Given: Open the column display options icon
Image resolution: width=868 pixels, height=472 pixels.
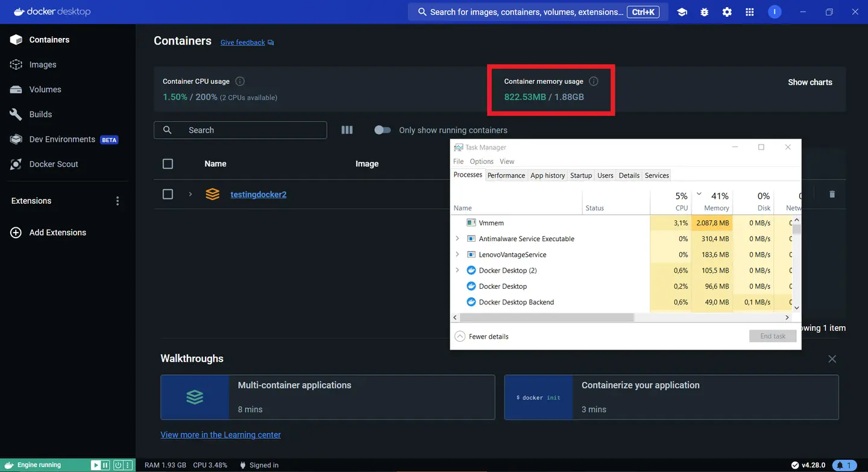Looking at the screenshot, I should point(347,130).
